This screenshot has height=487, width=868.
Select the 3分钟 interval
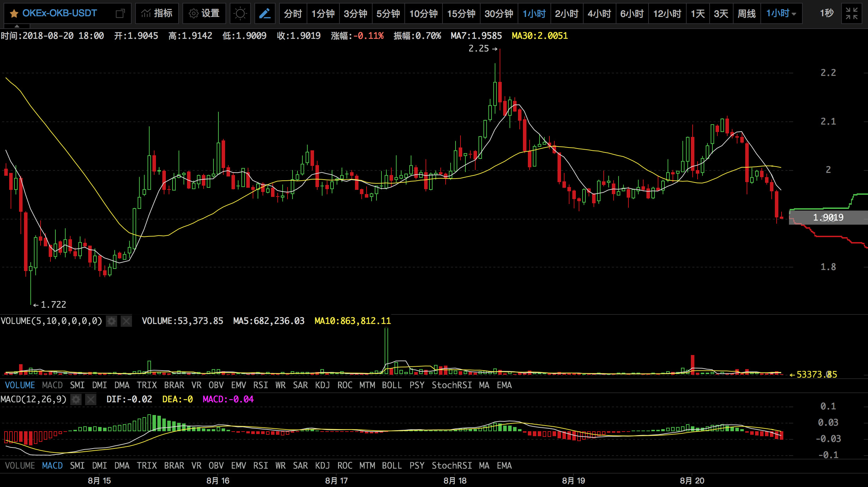[356, 13]
